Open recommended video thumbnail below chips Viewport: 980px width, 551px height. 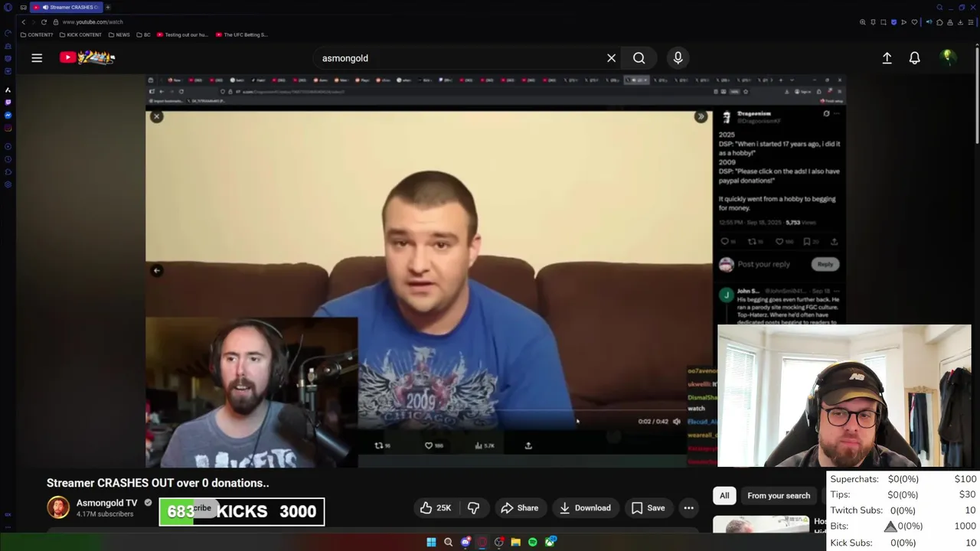coord(761,525)
